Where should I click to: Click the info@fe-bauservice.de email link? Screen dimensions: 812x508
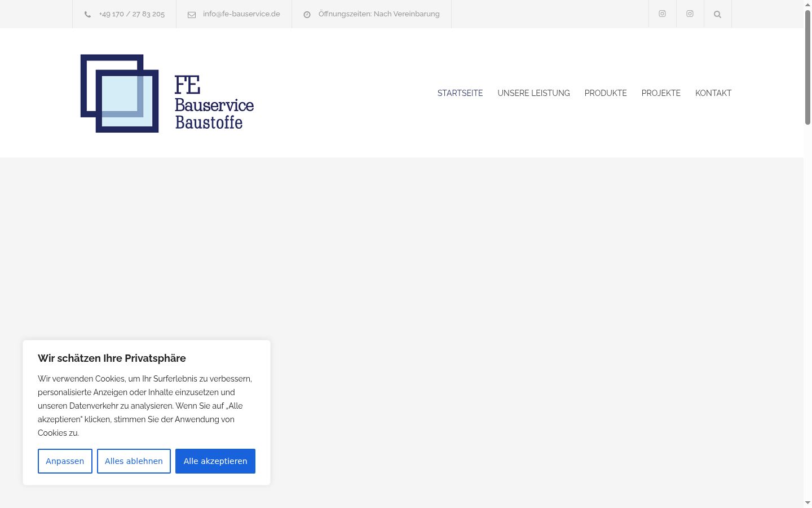[x=241, y=14]
